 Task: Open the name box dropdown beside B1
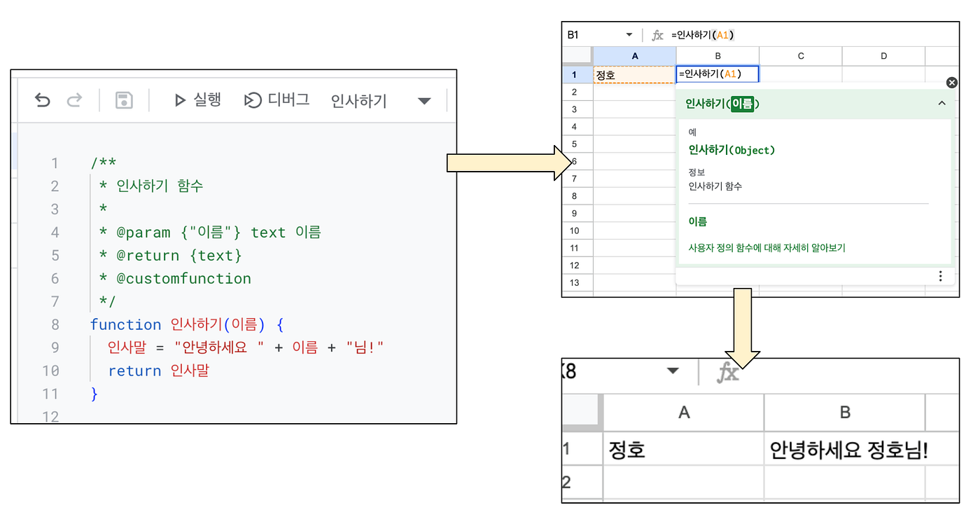pos(629,34)
